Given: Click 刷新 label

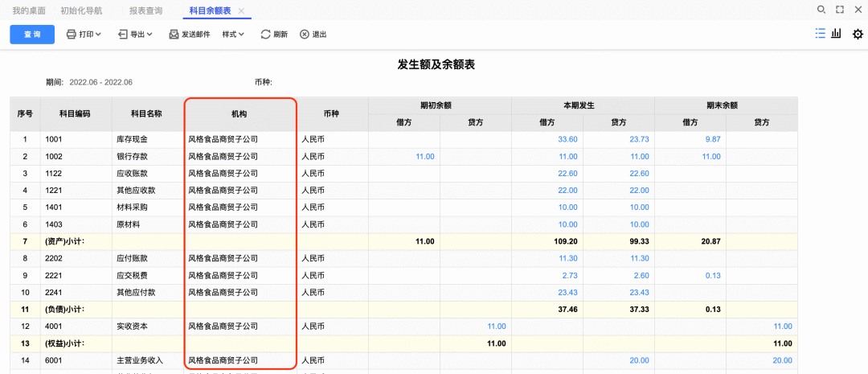Looking at the screenshot, I should click(280, 35).
